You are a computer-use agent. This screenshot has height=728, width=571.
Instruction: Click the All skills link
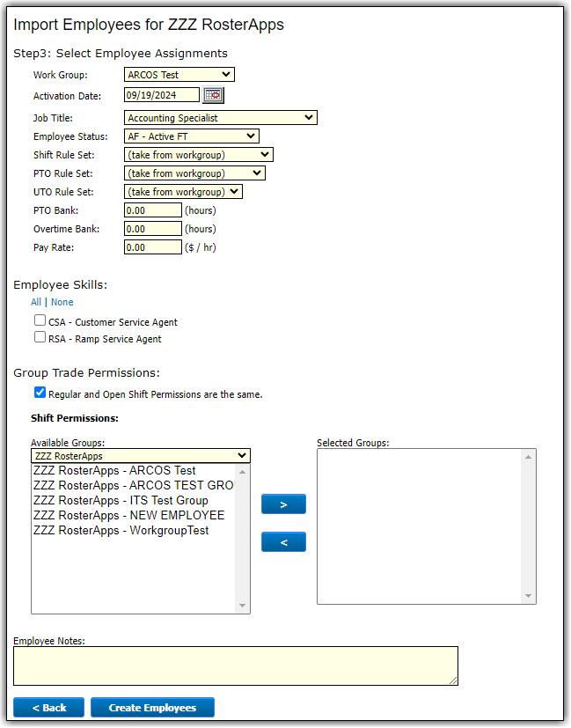point(36,302)
